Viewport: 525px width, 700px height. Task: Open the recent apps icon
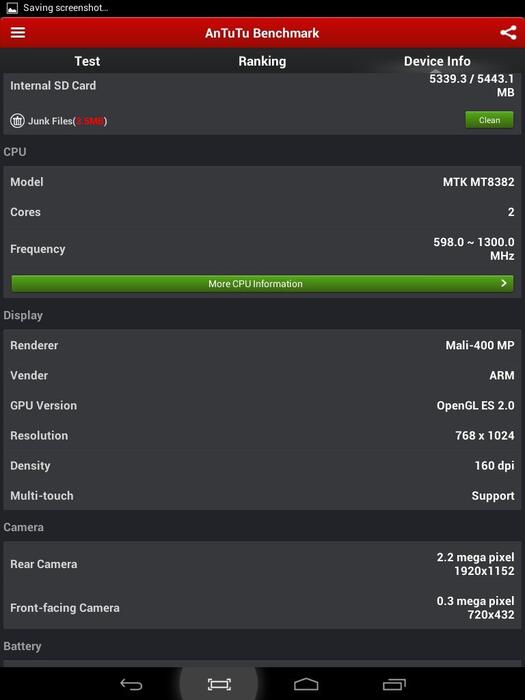click(x=394, y=684)
